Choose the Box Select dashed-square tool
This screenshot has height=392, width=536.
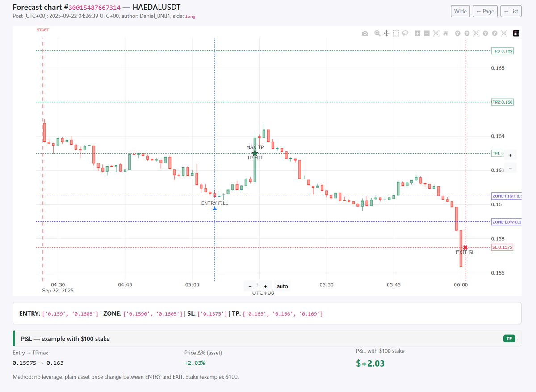click(x=396, y=33)
